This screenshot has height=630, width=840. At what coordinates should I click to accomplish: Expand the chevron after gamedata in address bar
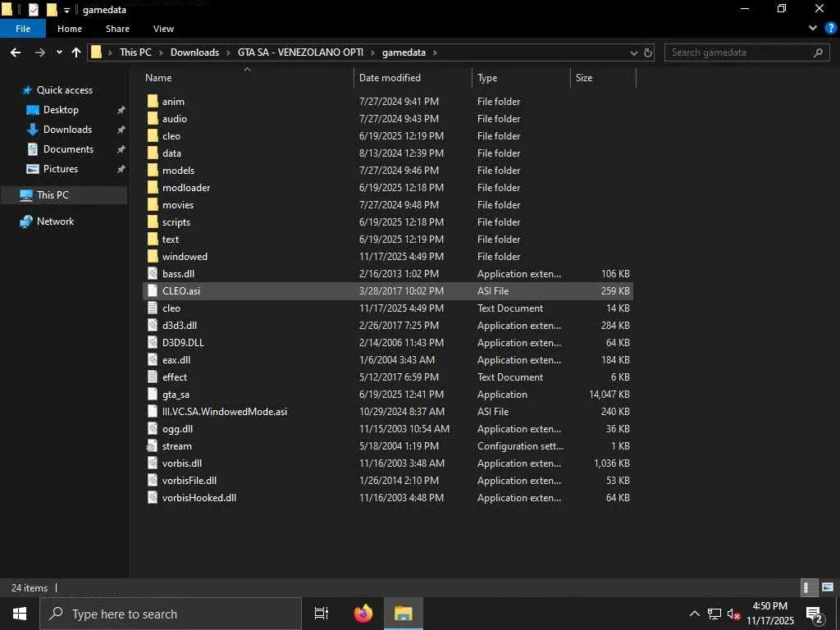point(435,52)
